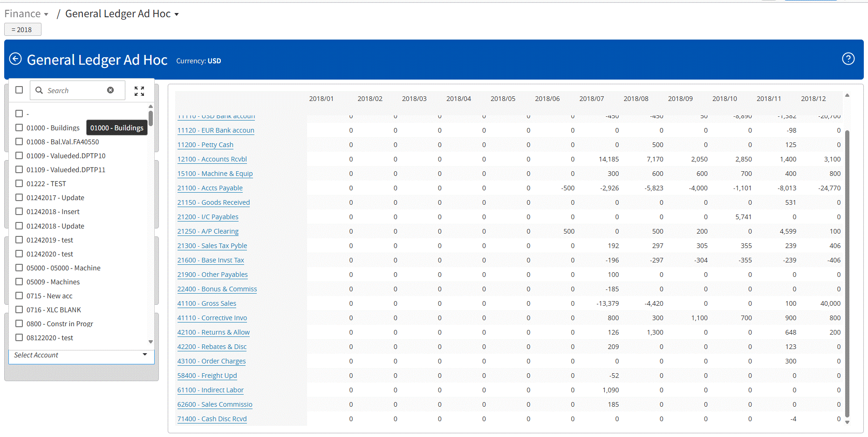The image size is (868, 437).
Task: Open the Finance breadcrumb dropdown
Action: 27,14
